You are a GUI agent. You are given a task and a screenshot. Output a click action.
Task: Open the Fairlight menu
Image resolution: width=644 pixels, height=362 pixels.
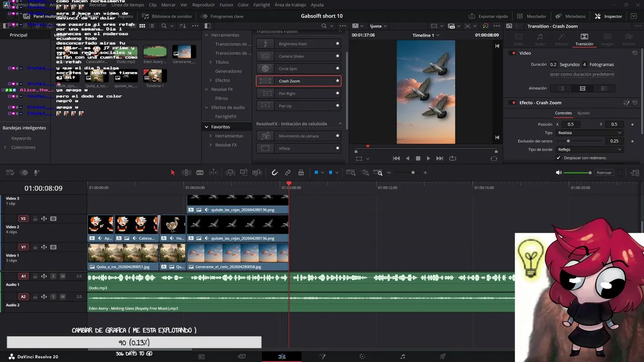click(262, 5)
